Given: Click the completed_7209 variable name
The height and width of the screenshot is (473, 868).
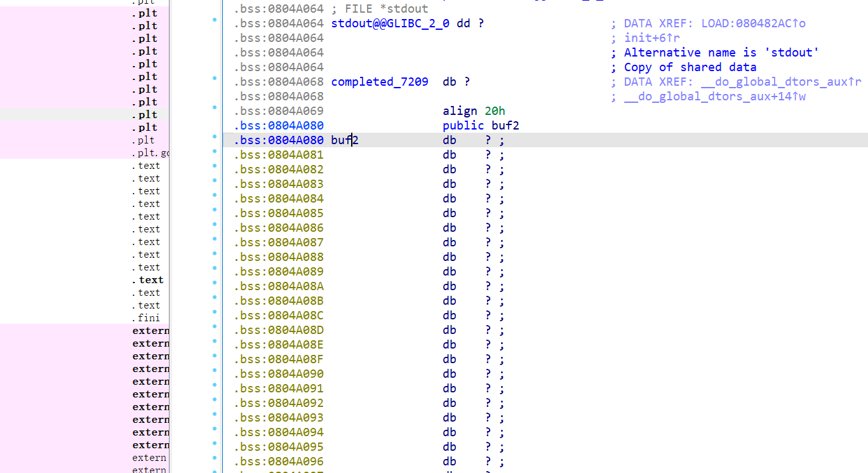Looking at the screenshot, I should coord(380,82).
